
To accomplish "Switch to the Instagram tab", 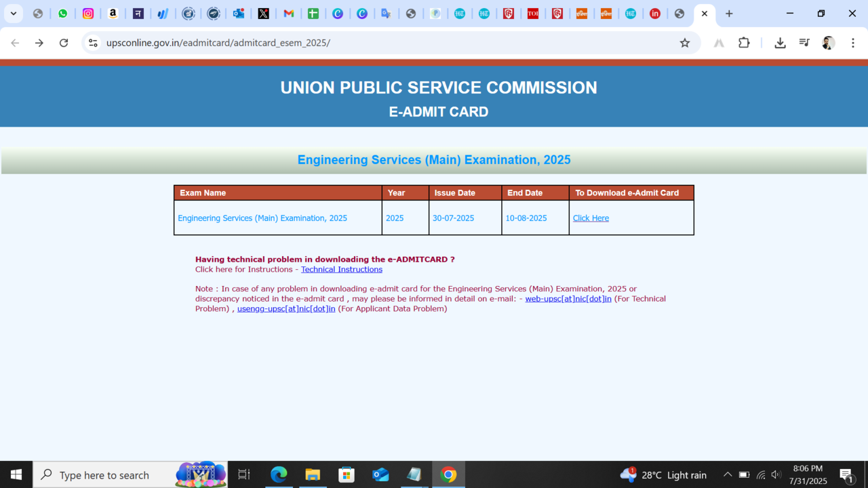I will pos(88,14).
